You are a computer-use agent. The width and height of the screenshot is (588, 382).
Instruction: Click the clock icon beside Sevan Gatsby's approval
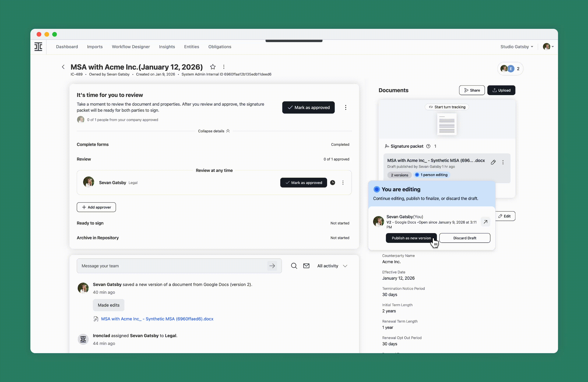pos(333,182)
